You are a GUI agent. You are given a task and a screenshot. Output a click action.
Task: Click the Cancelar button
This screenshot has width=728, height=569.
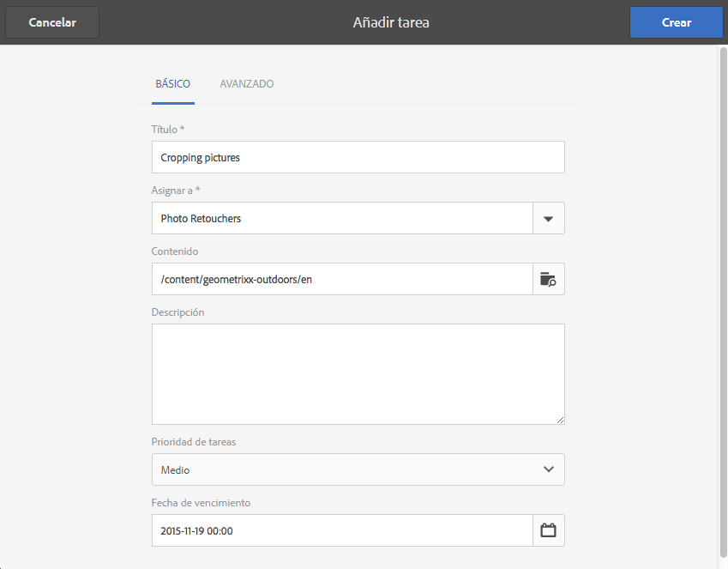click(52, 23)
